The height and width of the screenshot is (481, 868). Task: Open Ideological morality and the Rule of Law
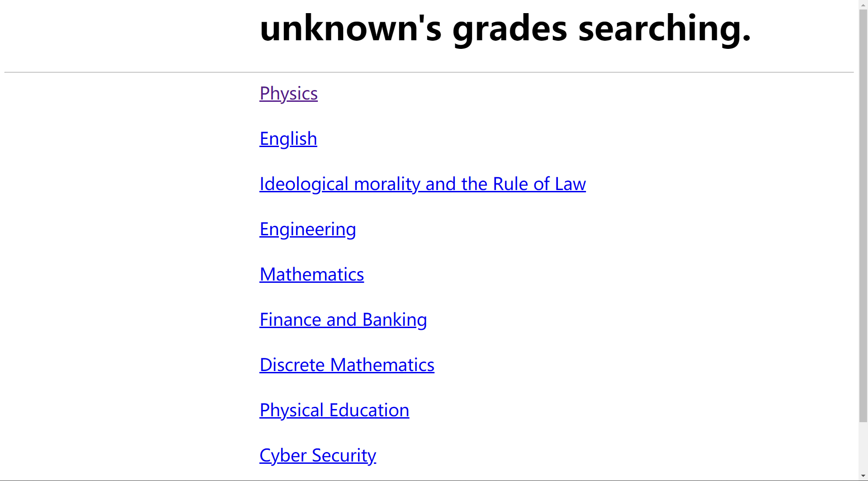[422, 184]
